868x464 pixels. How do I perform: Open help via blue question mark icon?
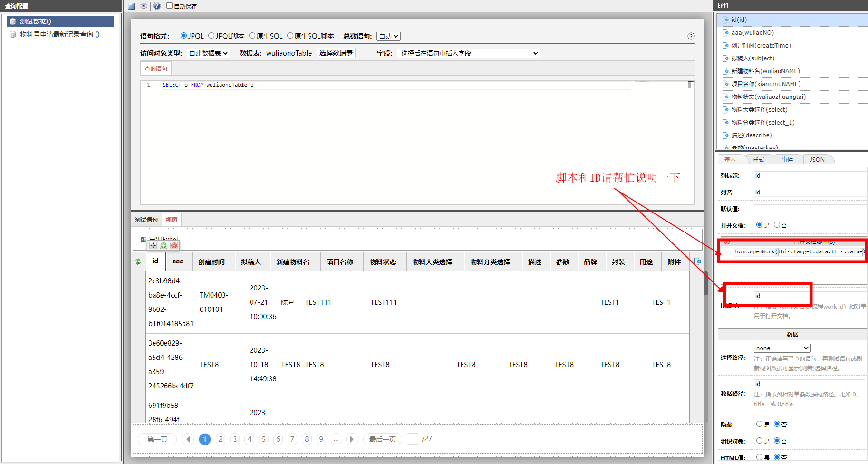tap(156, 6)
